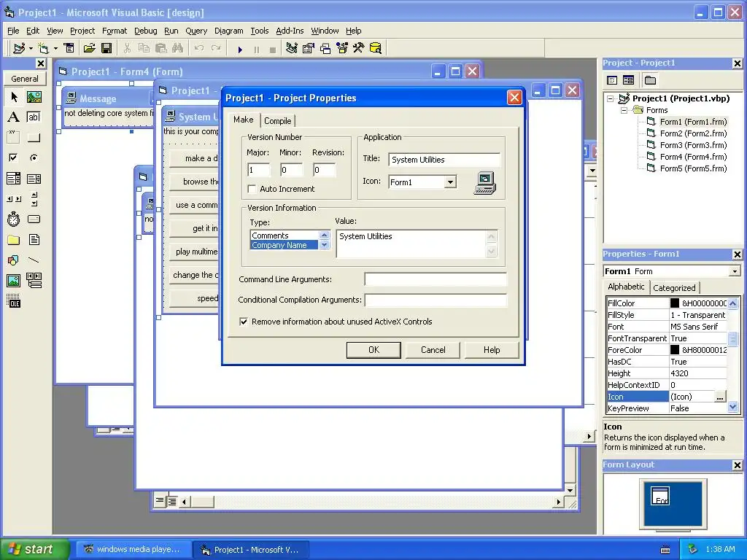Click the View Object icon in Project panel

tap(628, 80)
